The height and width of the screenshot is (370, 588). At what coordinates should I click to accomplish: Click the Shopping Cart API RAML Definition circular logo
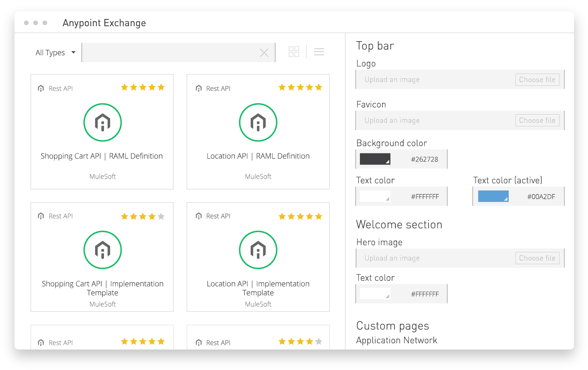point(102,122)
